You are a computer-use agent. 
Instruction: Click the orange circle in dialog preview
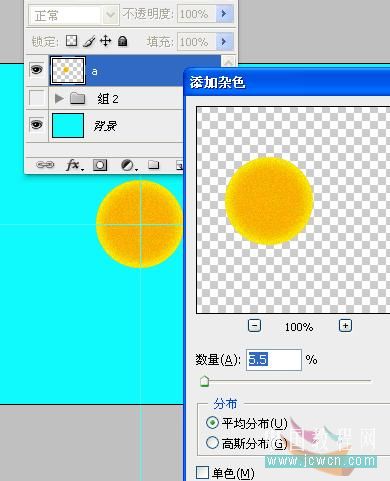click(269, 201)
